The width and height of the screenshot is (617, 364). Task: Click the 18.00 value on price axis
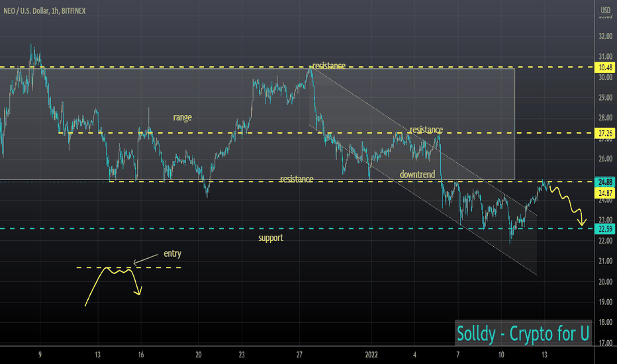coord(606,322)
